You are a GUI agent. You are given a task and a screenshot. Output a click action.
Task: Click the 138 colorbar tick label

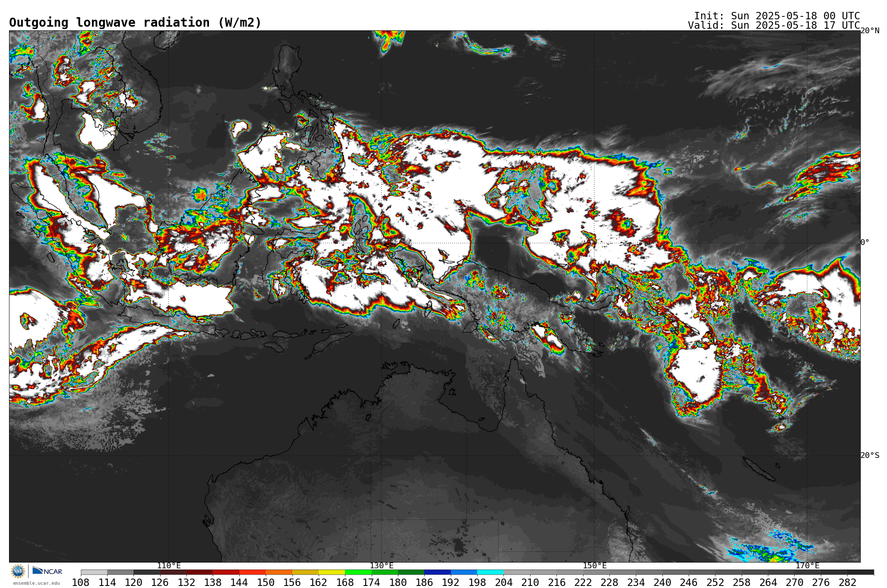(x=213, y=583)
